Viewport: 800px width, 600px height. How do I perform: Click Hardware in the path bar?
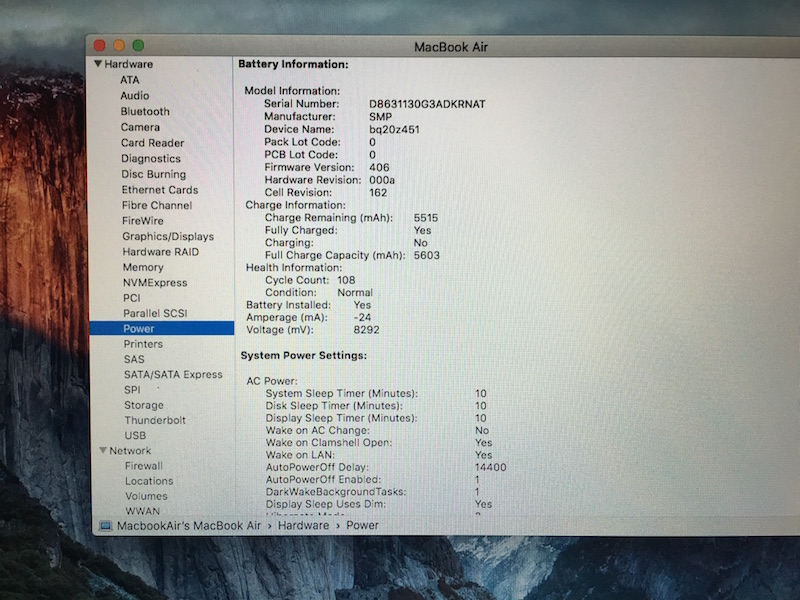pyautogui.click(x=303, y=525)
